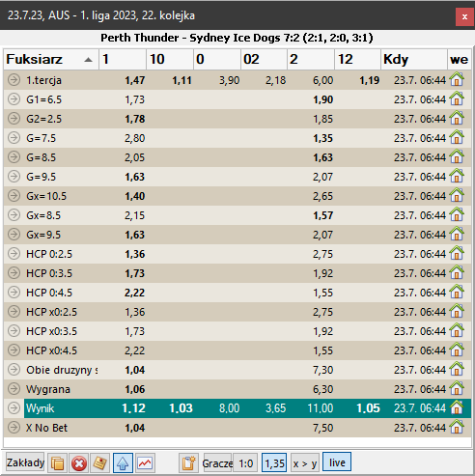Click the house icon in HCP x0:2.5 row
475x476 pixels.
tap(457, 311)
